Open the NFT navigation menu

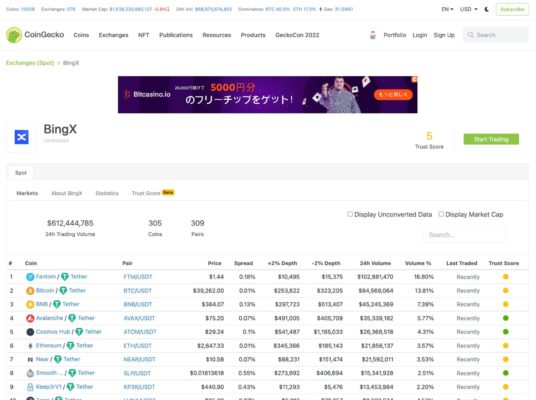click(144, 35)
